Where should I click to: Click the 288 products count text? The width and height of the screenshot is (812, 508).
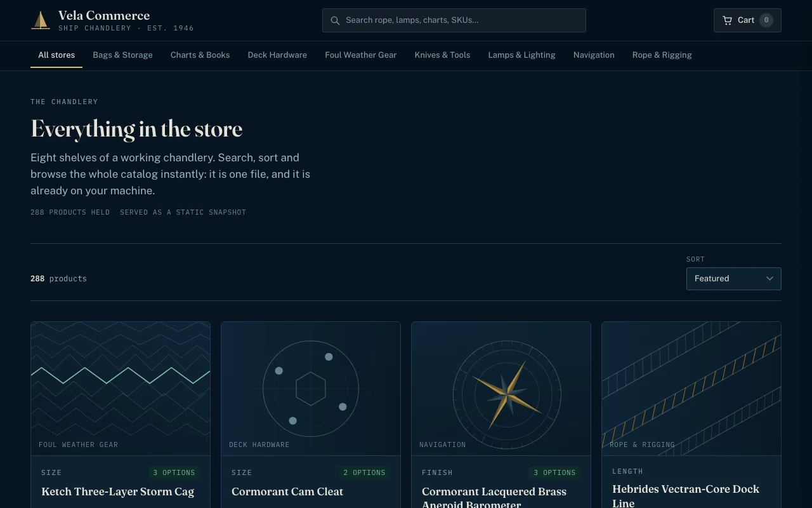[58, 279]
